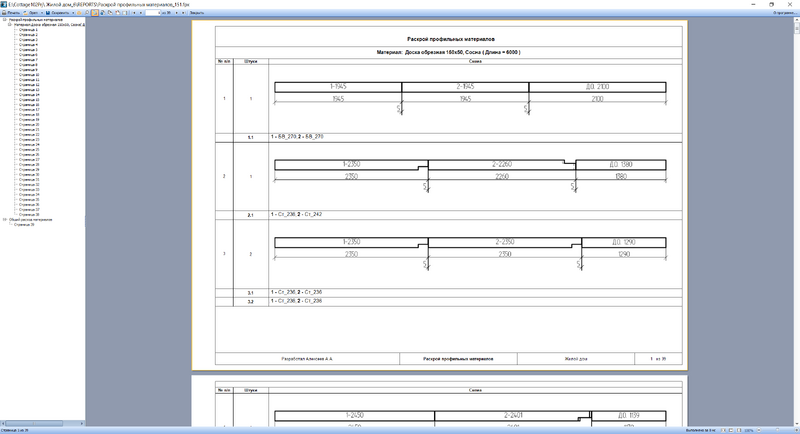
Task: Open the Сохранить dropdown arrow
Action: [73, 13]
